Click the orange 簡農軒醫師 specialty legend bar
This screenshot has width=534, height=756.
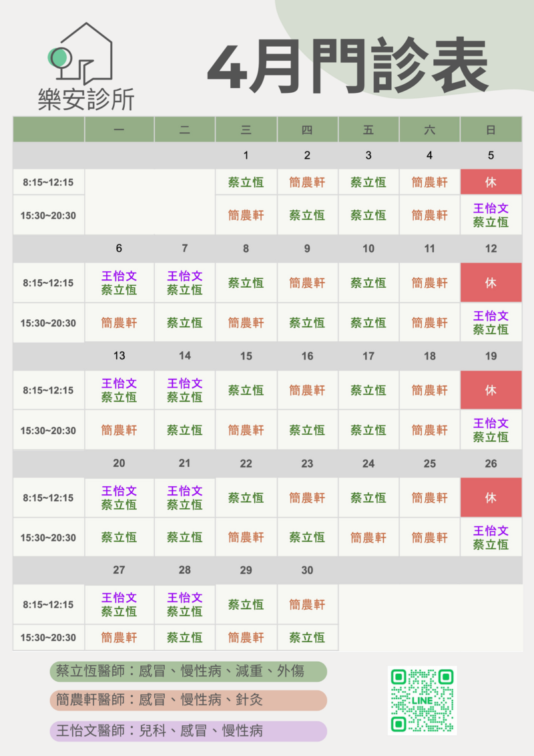tap(188, 700)
